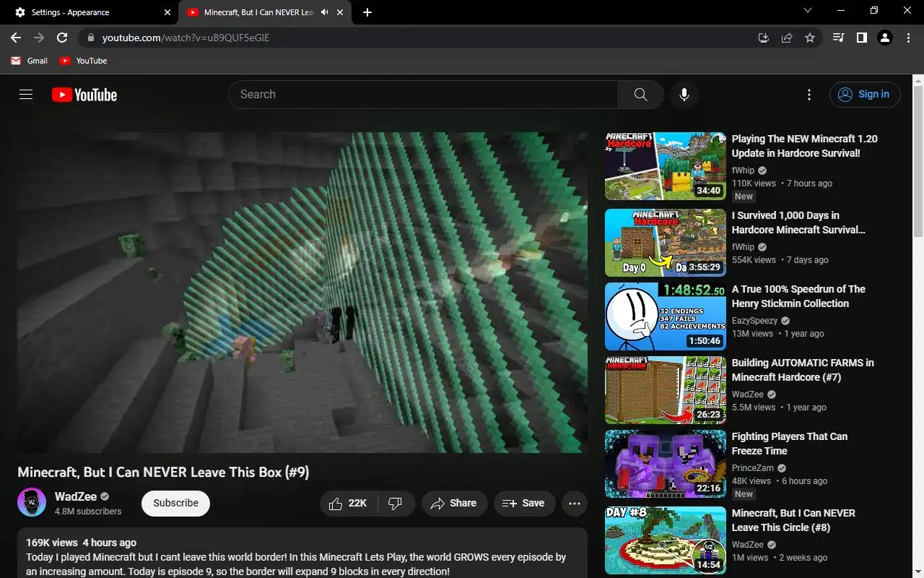Viewport: 924px width, 578px height.
Task: Open Chrome three-dot menu
Action: (908, 38)
